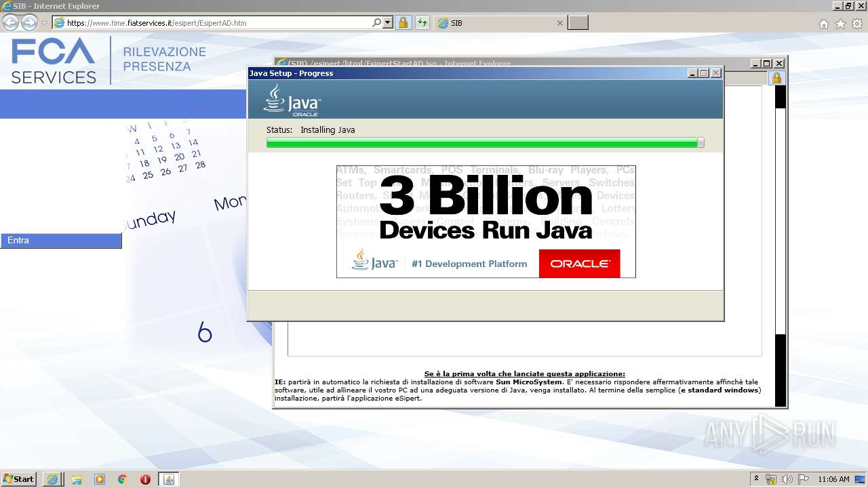Open the Windows Start menu
The image size is (868, 488).
[x=19, y=479]
